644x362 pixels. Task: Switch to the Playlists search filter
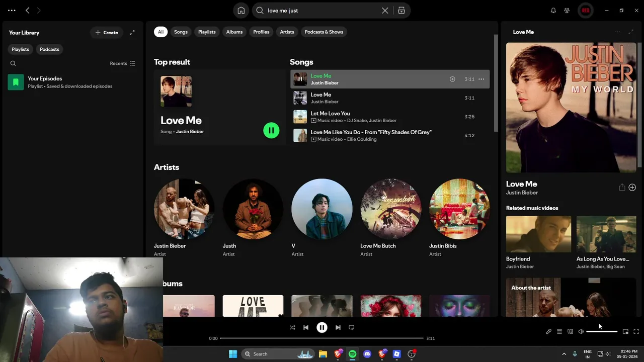click(x=207, y=32)
